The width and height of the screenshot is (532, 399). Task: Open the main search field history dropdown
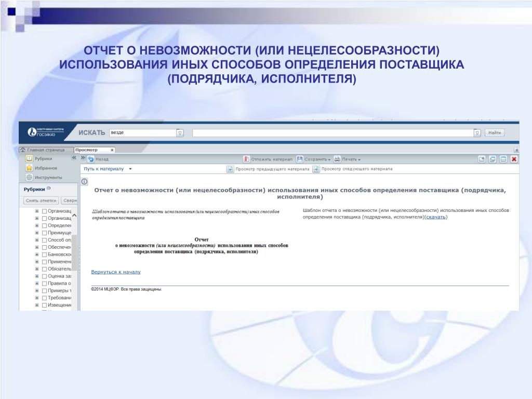(x=477, y=132)
